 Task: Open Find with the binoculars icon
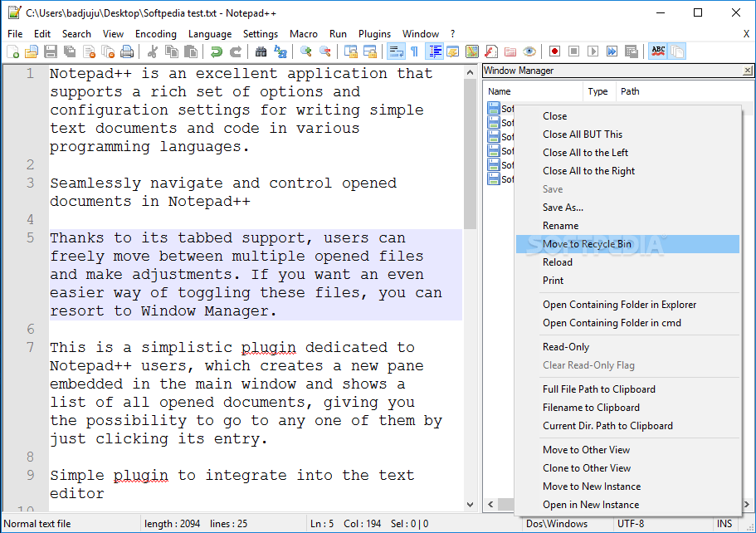click(261, 51)
